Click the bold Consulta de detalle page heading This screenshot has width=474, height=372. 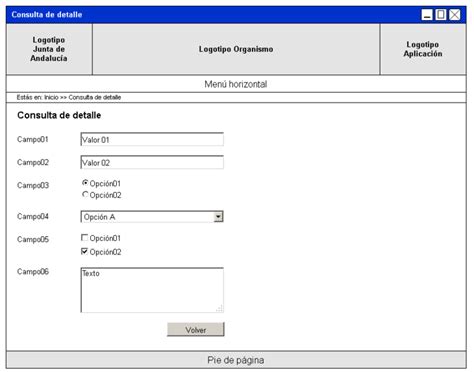[59, 115]
